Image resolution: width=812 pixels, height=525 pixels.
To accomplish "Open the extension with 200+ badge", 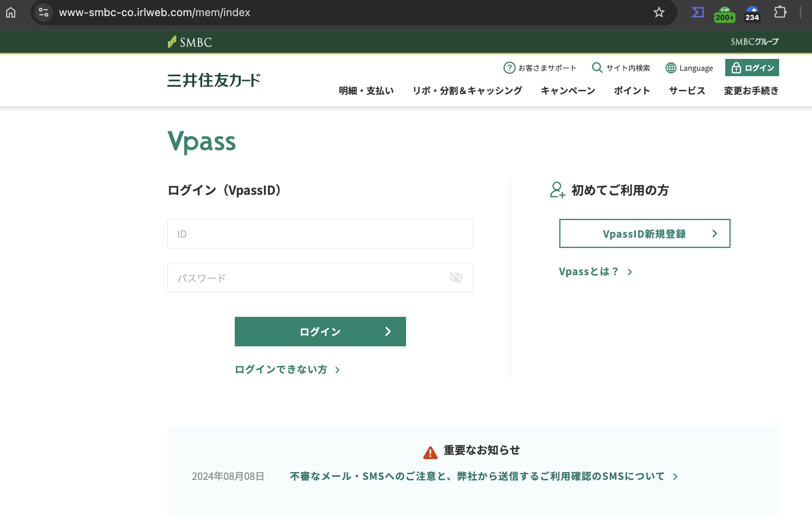I will 724,14.
